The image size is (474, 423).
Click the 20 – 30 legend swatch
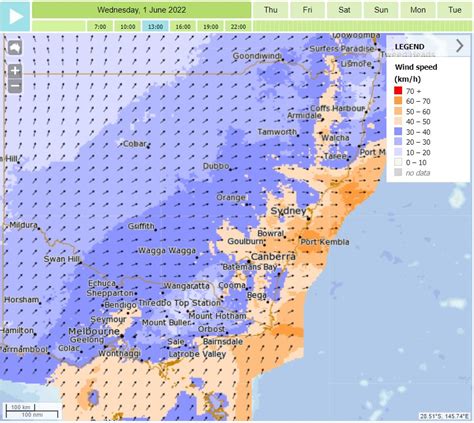point(398,142)
